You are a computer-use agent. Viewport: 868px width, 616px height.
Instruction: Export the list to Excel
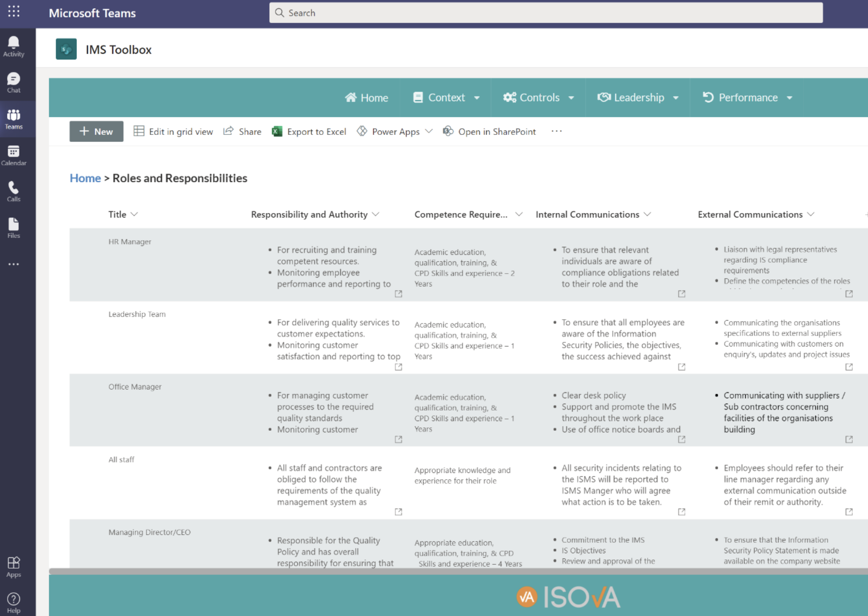[x=309, y=131]
